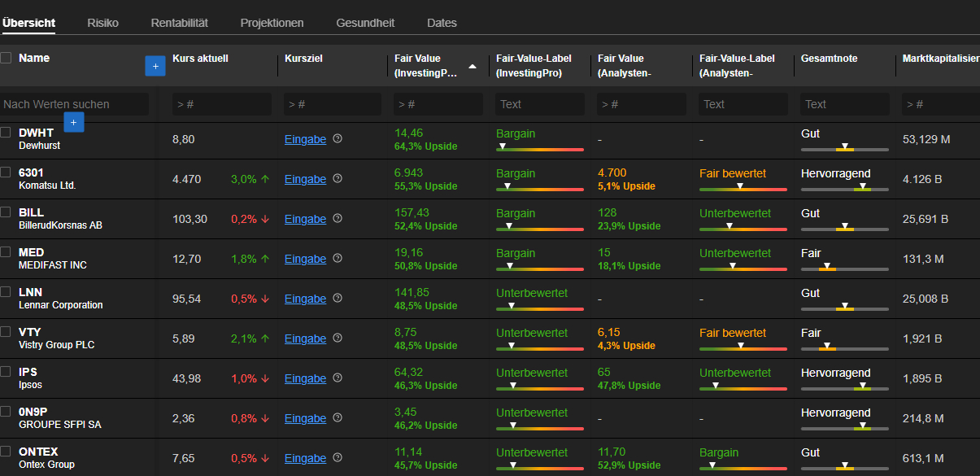Select the IPS Ipsos row checkbox

click(x=6, y=371)
